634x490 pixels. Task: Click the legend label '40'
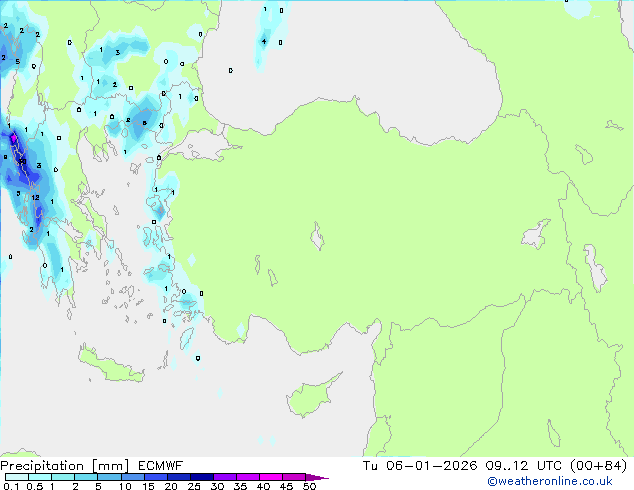(x=263, y=486)
